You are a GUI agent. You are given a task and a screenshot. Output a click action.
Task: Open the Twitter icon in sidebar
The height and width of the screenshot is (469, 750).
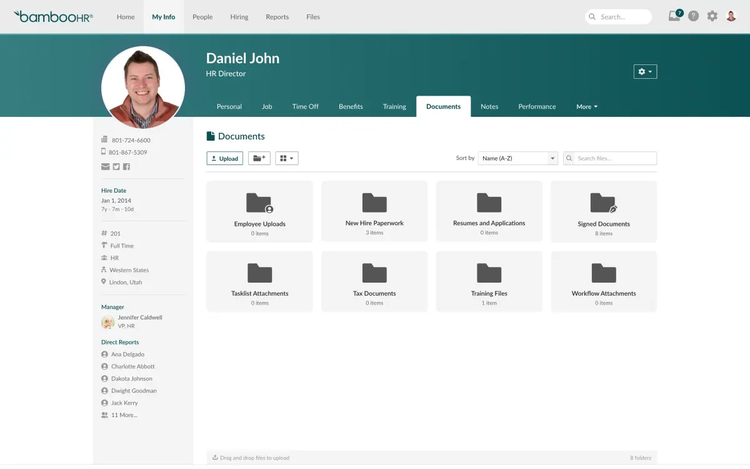(116, 166)
